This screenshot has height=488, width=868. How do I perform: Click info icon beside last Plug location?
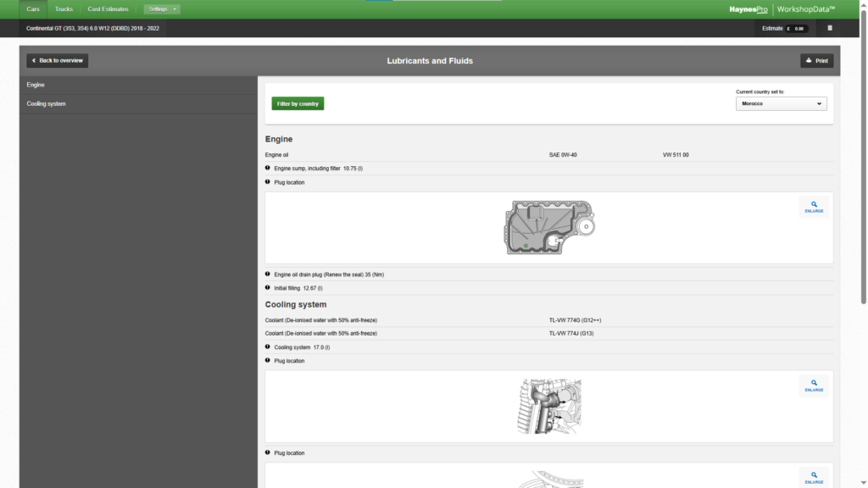pos(267,452)
